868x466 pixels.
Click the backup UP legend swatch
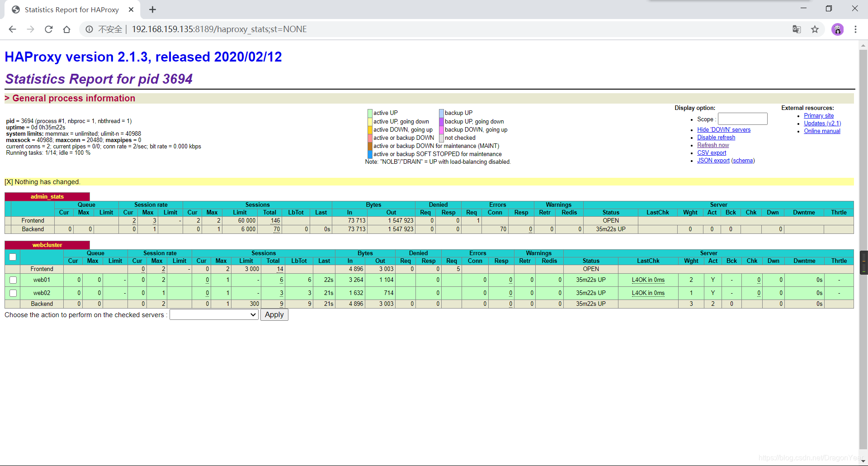click(x=442, y=113)
